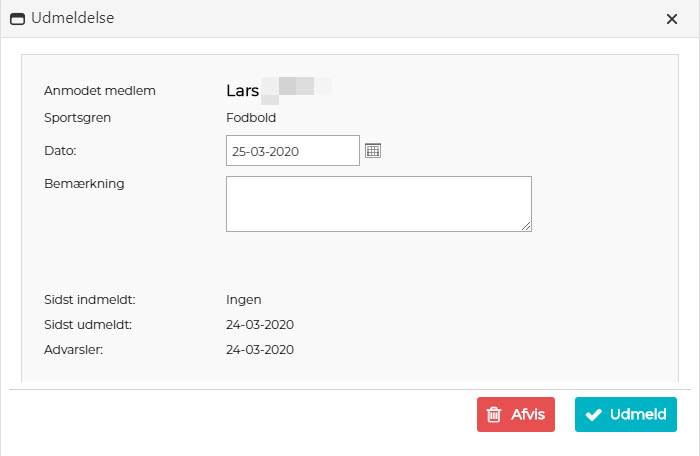This screenshot has height=456, width=700.
Task: Click the window icon beside Udmeldelse title
Action: point(17,18)
